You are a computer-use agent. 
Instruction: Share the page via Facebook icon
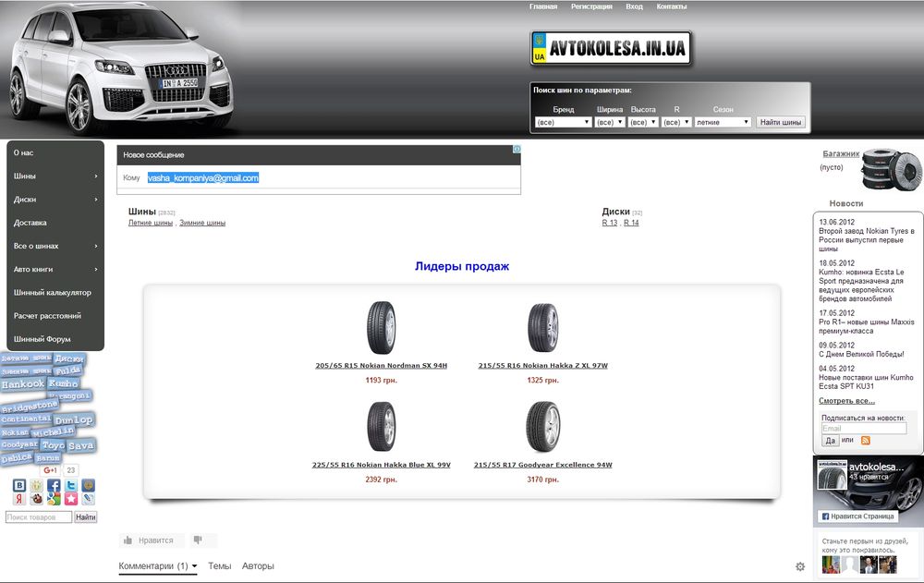click(54, 485)
